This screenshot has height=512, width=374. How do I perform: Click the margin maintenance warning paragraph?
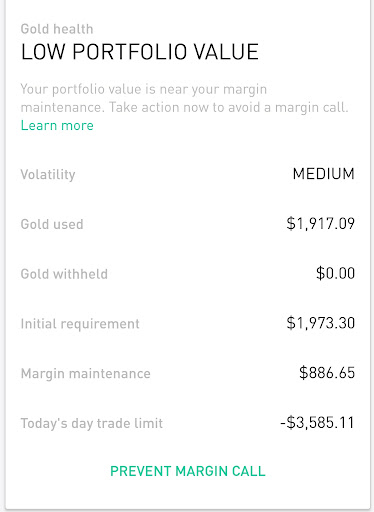pyautogui.click(x=184, y=98)
